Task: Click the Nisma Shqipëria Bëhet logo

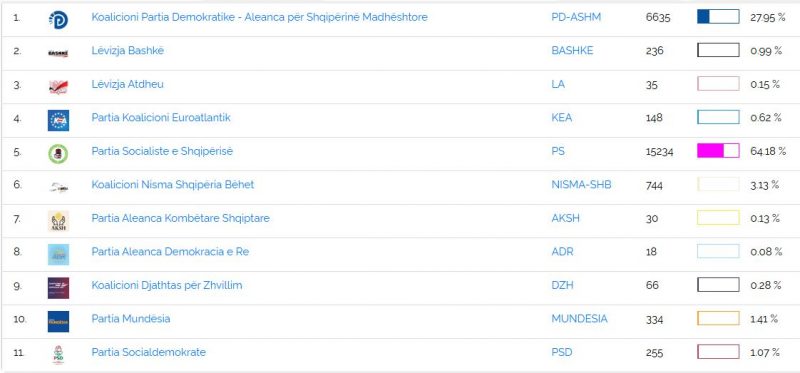Action: [x=58, y=188]
